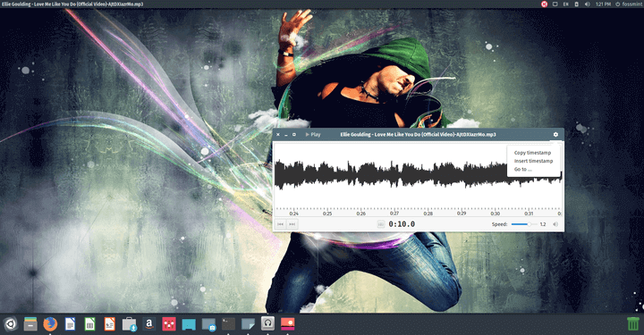Click the battery indicator in the top panel
644x335 pixels.
click(x=576, y=4)
